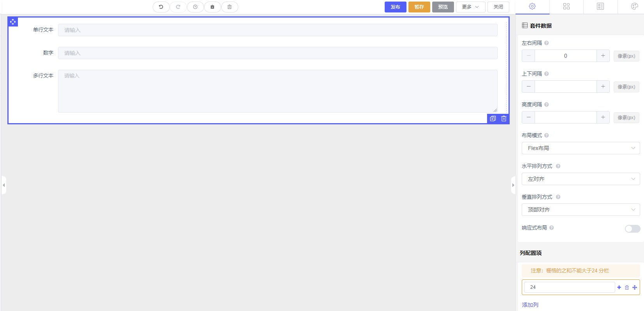This screenshot has height=311, width=644.
Task: Open the 布局模式 dropdown showing Flex布局
Action: tap(580, 148)
